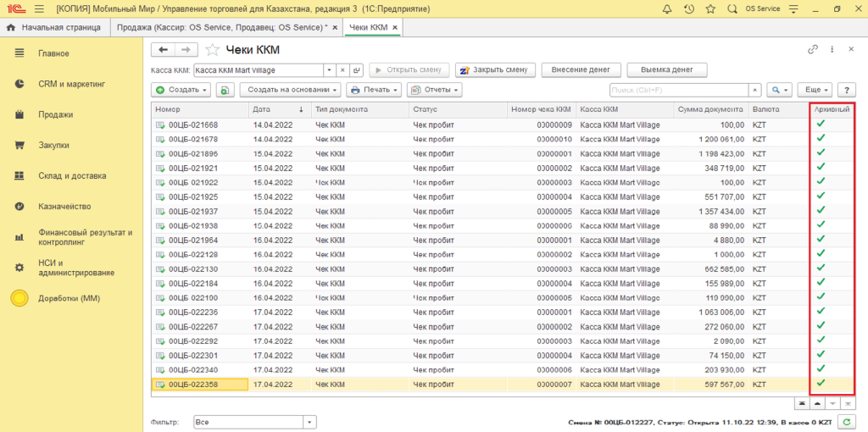Jump to first record arrow at list bottom
This screenshot has width=868, height=432.
pos(803,402)
